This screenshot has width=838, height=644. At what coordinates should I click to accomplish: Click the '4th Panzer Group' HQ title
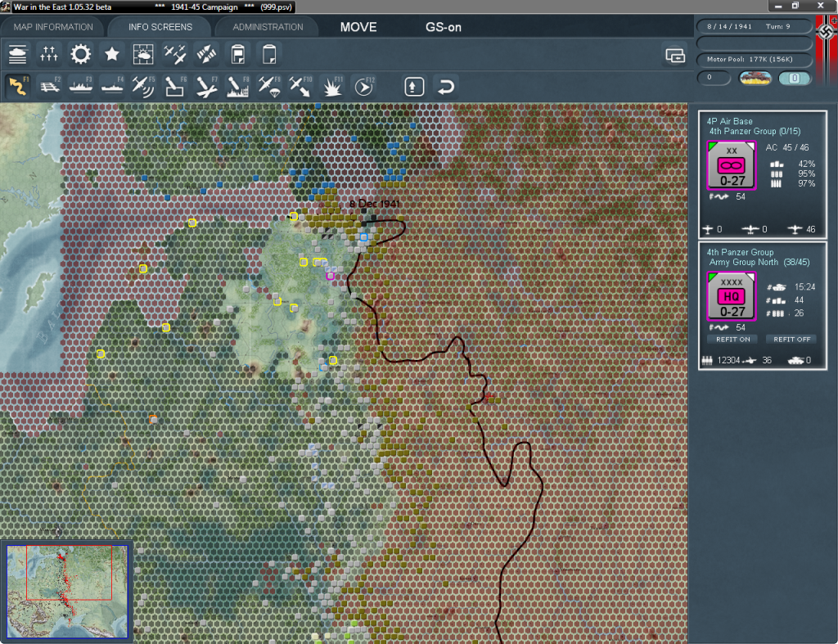click(740, 252)
